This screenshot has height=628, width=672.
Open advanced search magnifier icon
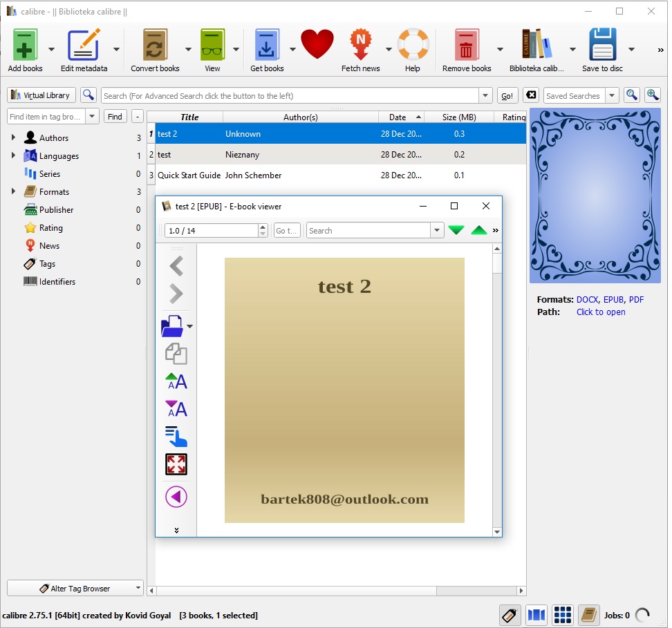pyautogui.click(x=88, y=95)
